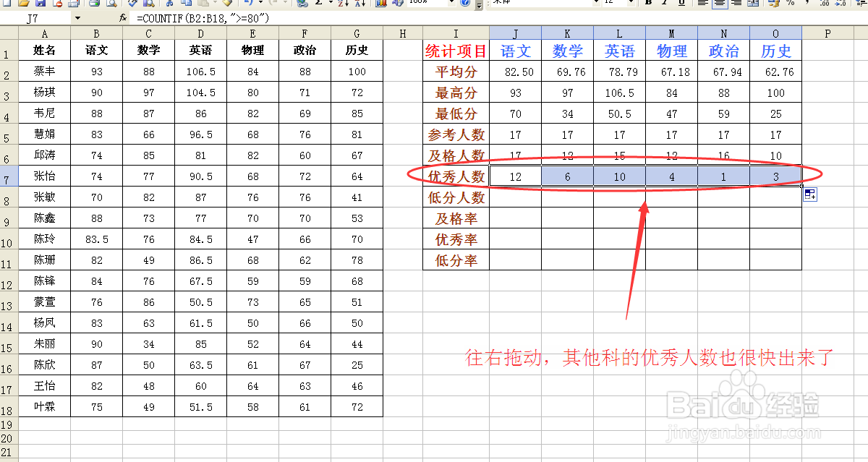Screen dimensions: 868x462
Task: Select the Save icon on the toolbar
Action: pos(41,4)
